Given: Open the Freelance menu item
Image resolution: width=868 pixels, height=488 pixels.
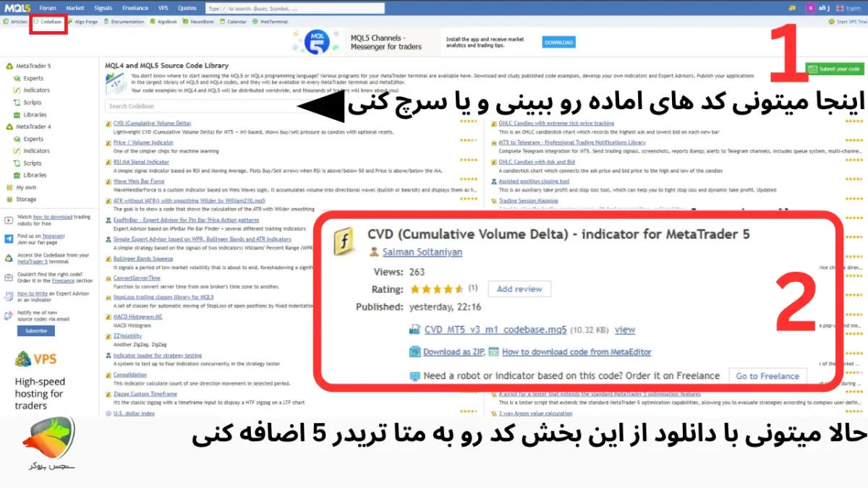Looking at the screenshot, I should tap(135, 8).
